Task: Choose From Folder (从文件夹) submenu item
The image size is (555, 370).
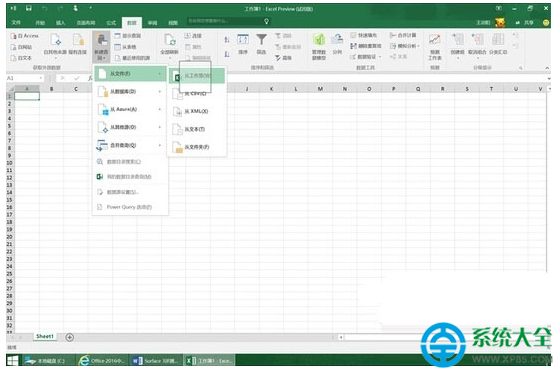Action: coord(197,147)
